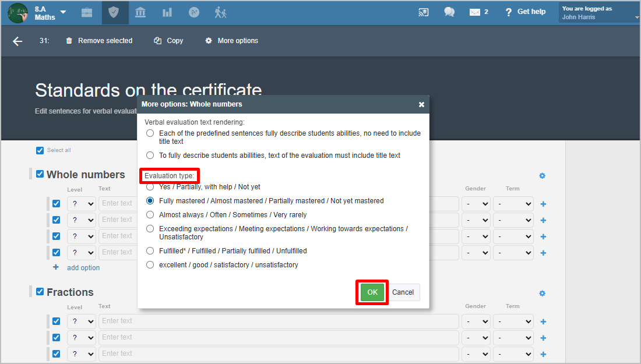Select 'Almost always / Often / Sometimes' evaluation type

click(150, 215)
